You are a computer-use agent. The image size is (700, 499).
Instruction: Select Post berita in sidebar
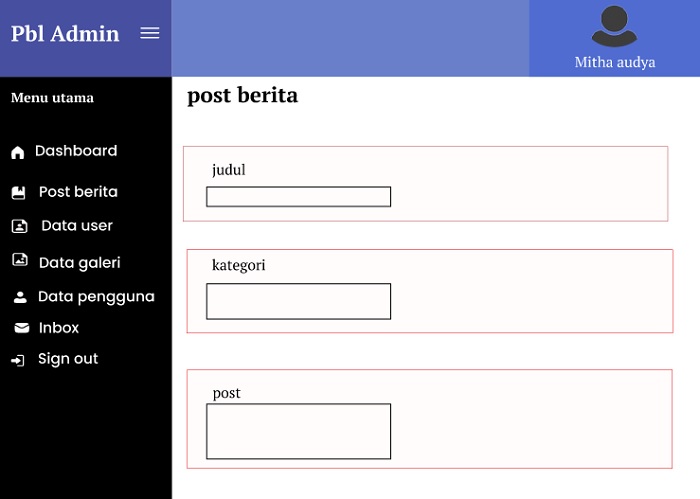(x=78, y=192)
